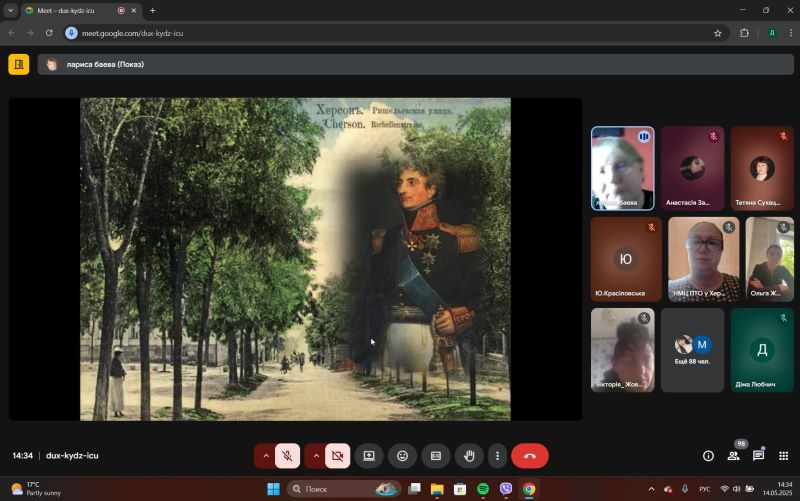Toggle the camera off button

click(338, 456)
